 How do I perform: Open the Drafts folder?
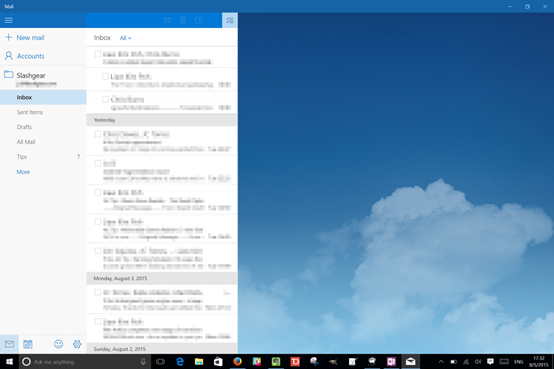pyautogui.click(x=43, y=127)
